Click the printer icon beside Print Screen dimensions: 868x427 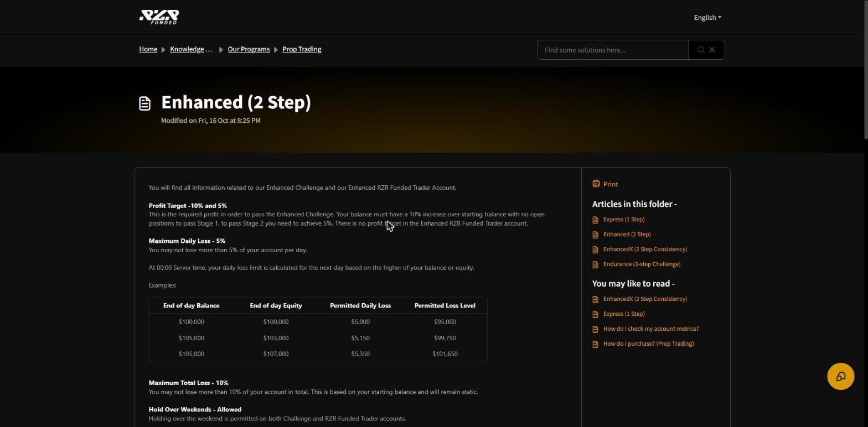pyautogui.click(x=596, y=184)
